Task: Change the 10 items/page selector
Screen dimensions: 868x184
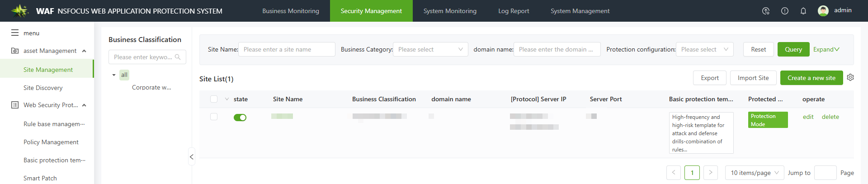Action: pyautogui.click(x=754, y=173)
